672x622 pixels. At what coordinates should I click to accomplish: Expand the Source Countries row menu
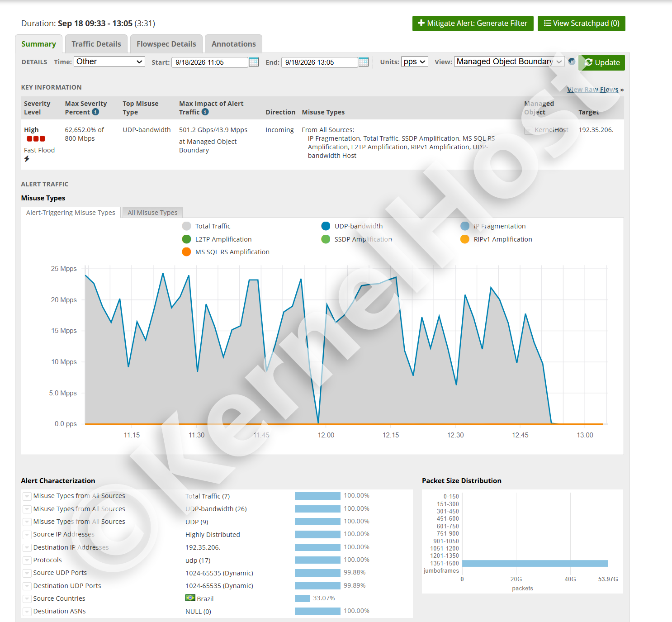27,599
